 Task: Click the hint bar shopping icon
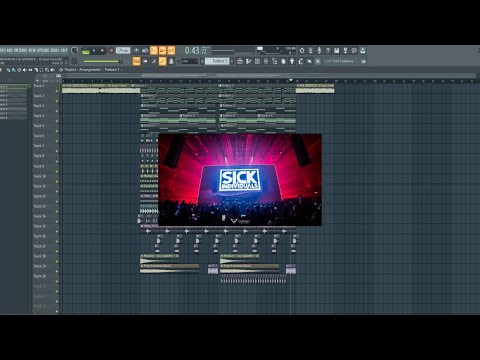(x=363, y=61)
